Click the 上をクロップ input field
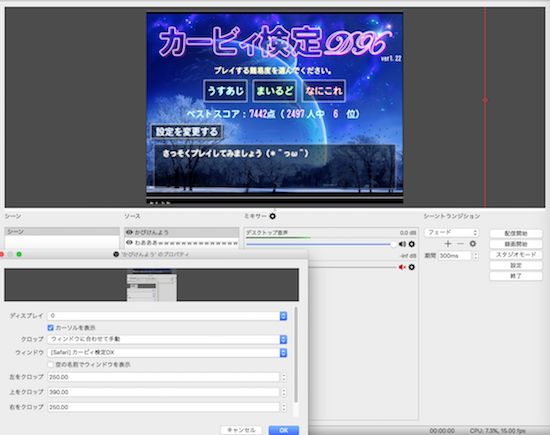Viewport: 550px width, 435px height. click(163, 392)
